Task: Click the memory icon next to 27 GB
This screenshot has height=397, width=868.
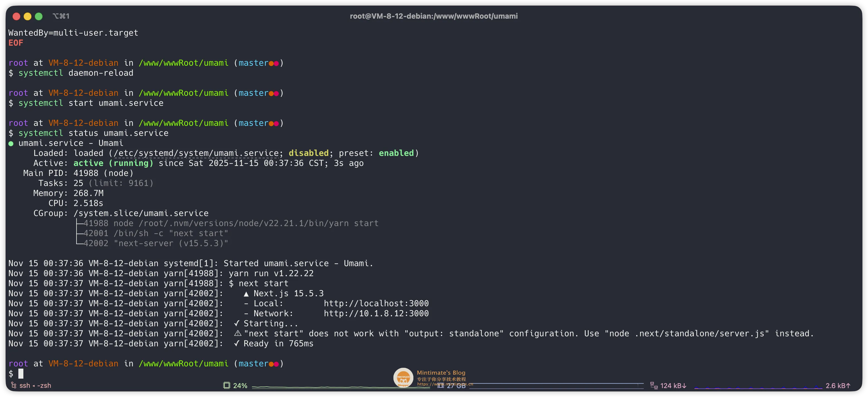Action: [x=440, y=386]
